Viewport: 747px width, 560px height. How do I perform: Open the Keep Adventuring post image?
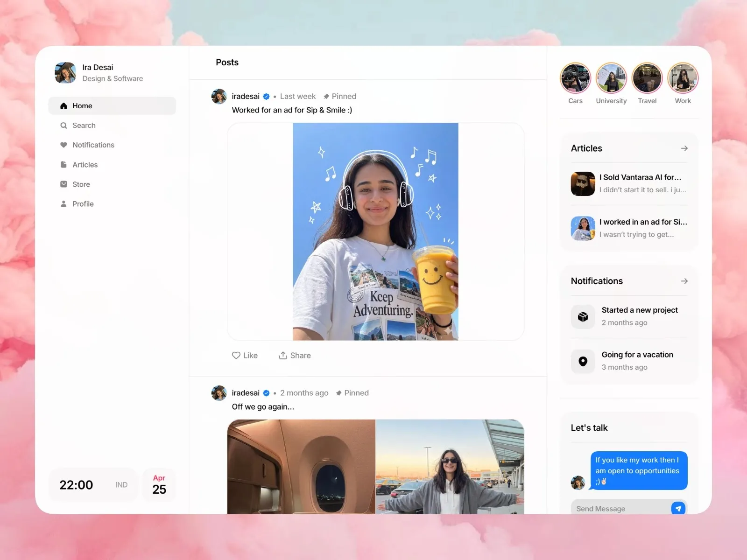375,232
